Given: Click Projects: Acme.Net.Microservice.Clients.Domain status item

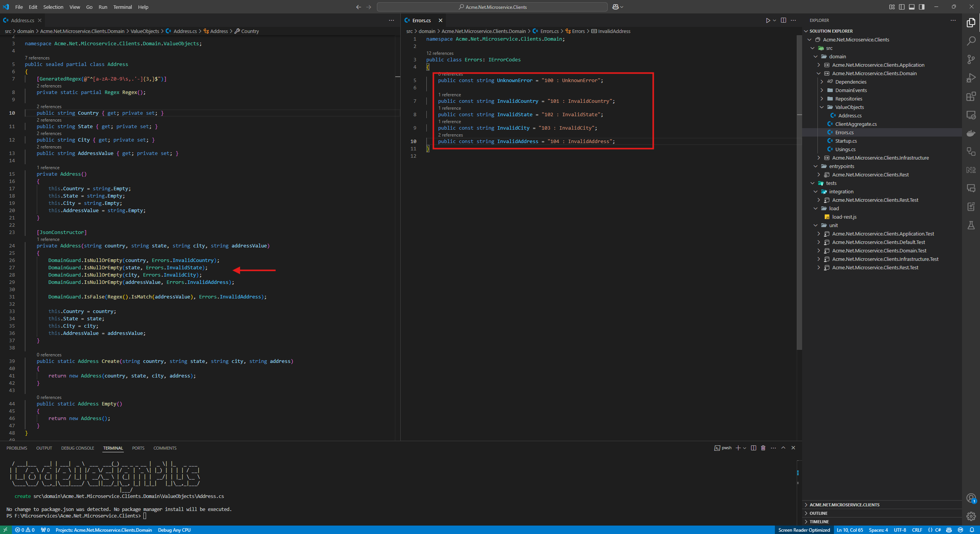Looking at the screenshot, I should pos(104,530).
